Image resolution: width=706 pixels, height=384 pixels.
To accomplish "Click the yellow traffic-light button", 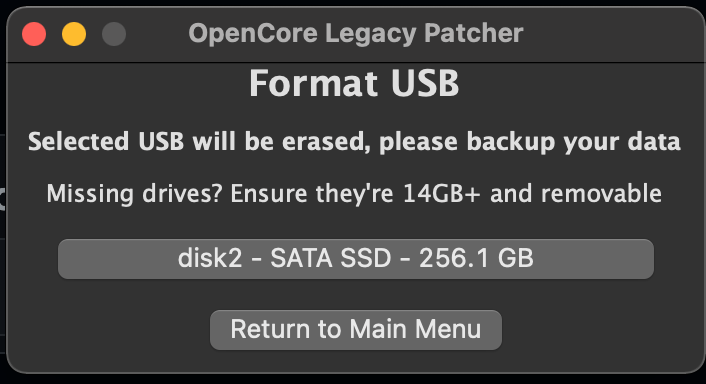I will [74, 34].
